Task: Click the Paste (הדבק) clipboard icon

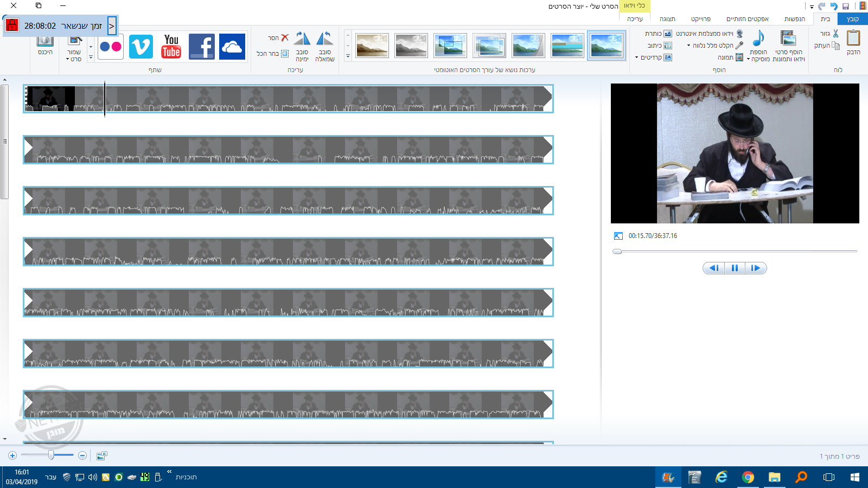Action: pyautogui.click(x=853, y=38)
